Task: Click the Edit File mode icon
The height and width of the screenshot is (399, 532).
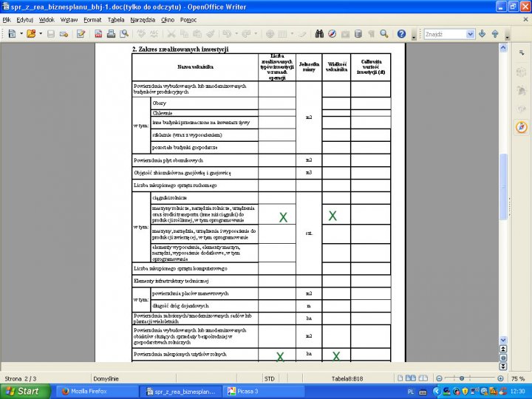Action: [81, 34]
